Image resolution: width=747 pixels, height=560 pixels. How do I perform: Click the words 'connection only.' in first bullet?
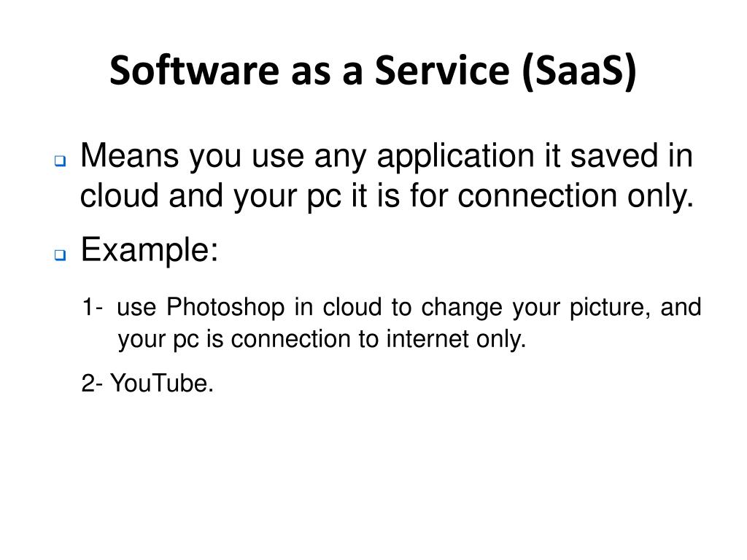576,195
